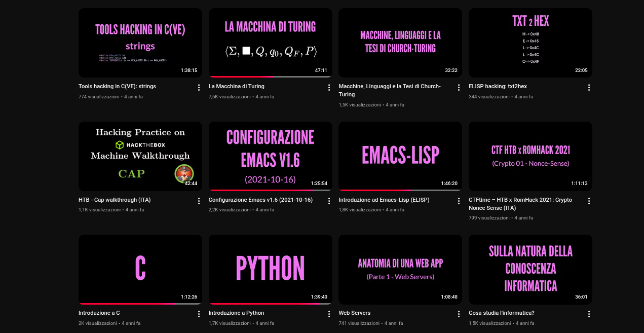This screenshot has width=644, height=333.
Task: Play the Hack The Box CAP walkthrough thumbnail
Action: coord(140,156)
